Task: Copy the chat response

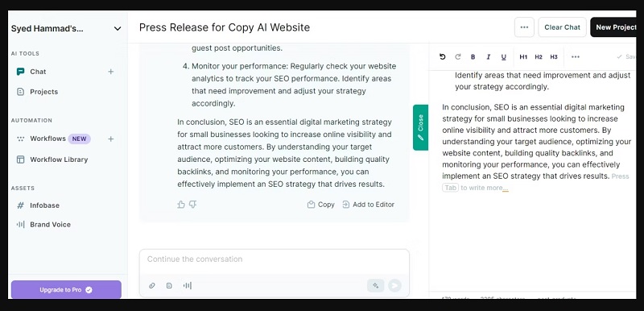Action: click(320, 204)
